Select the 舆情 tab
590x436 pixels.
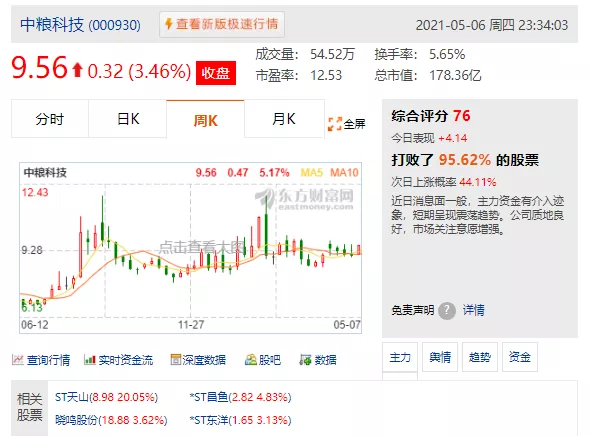(440, 357)
